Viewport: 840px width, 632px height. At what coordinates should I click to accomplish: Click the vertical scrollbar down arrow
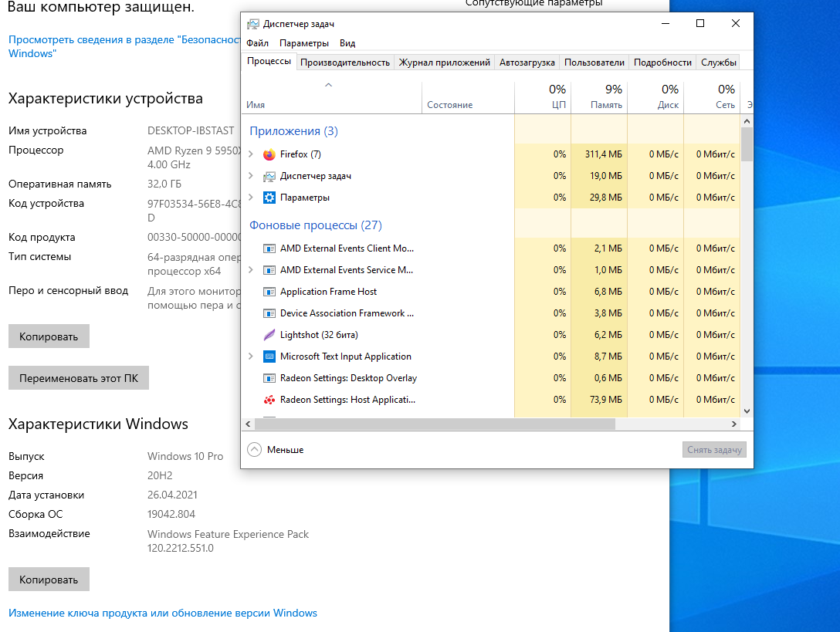(747, 411)
